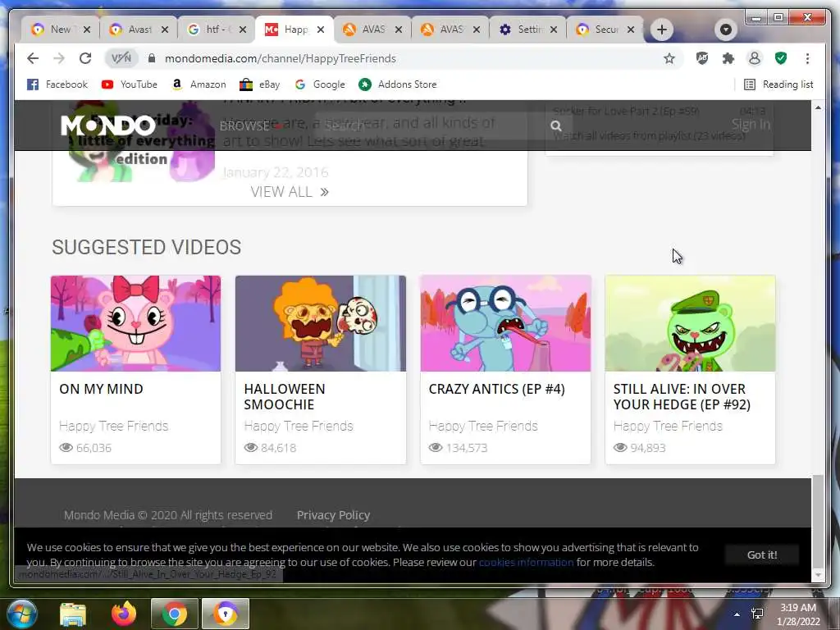Close the New Tab tab
The height and width of the screenshot is (630, 840).
(87, 30)
